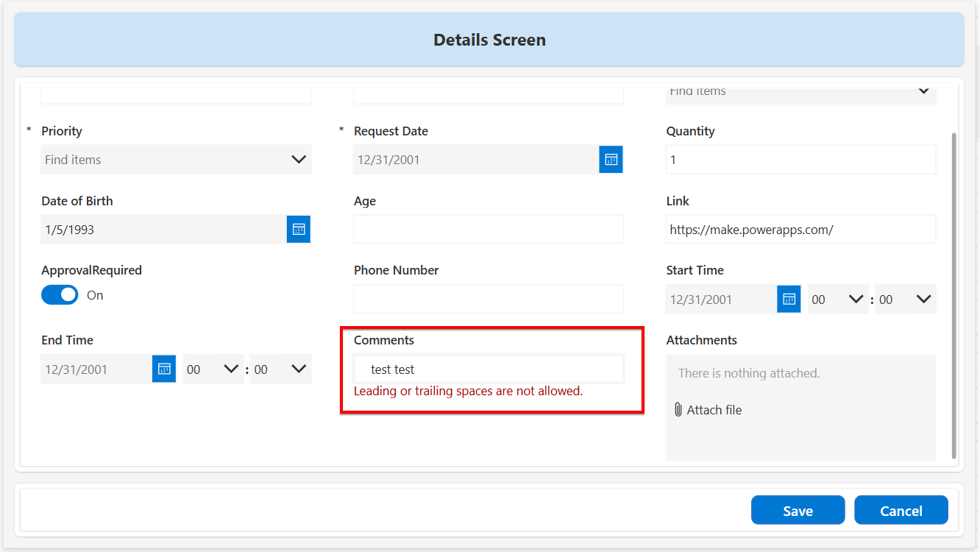Click the paperclip Attach file icon
Image resolution: width=980 pixels, height=552 pixels.
(678, 410)
